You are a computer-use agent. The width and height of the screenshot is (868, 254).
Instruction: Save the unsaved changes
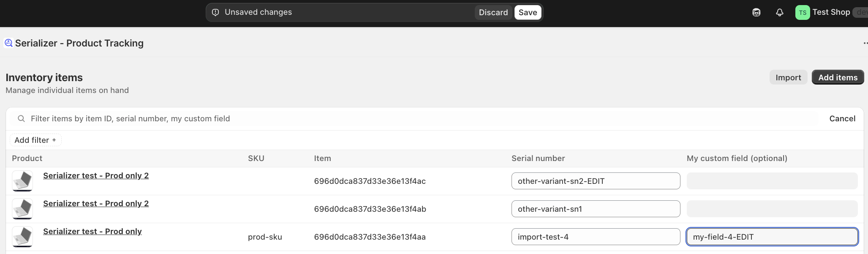[528, 13]
